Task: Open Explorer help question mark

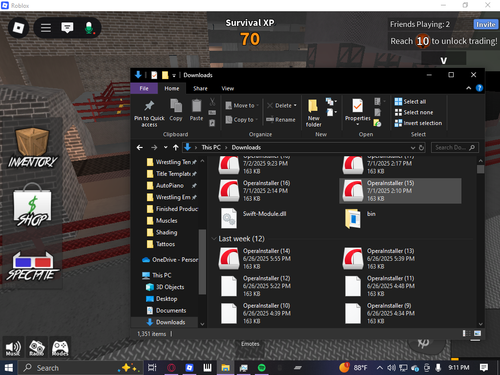Action: [479, 88]
